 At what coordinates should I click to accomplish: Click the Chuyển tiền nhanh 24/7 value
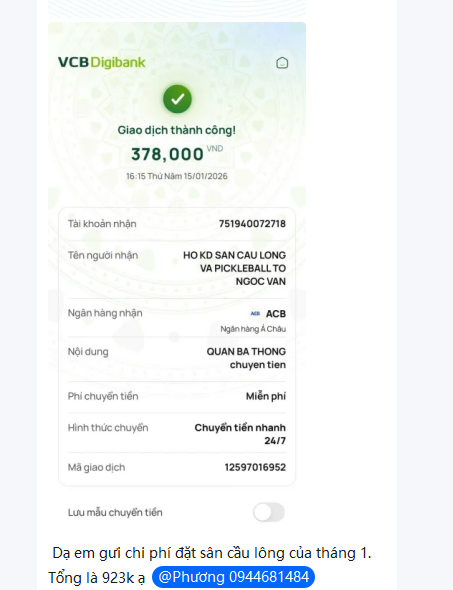[240, 434]
